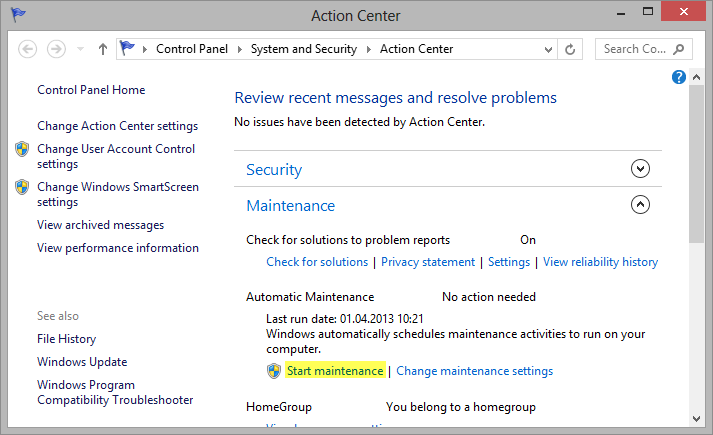Open View performance information

[118, 248]
